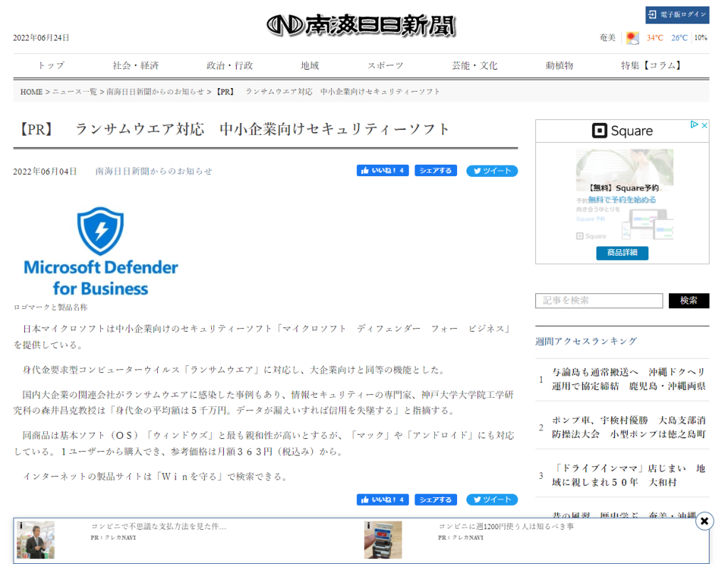
Task: Select the 地域 menu item
Action: [x=309, y=65]
